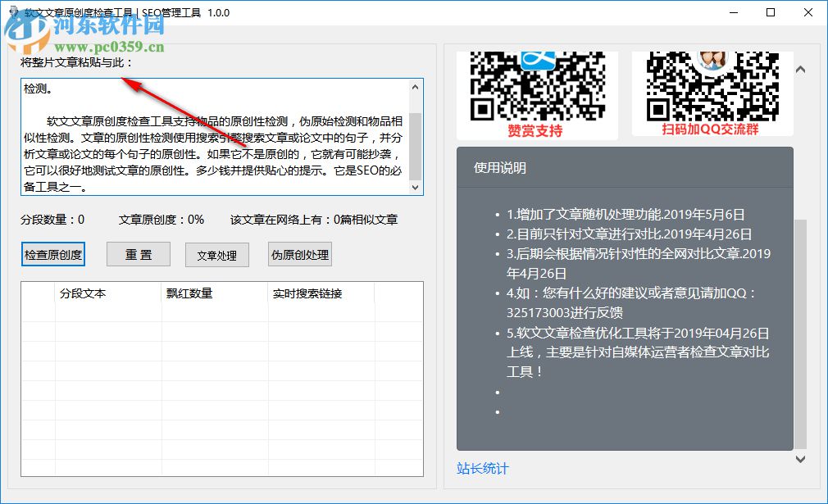Select the 实时搜索链接 column header

tap(321, 293)
